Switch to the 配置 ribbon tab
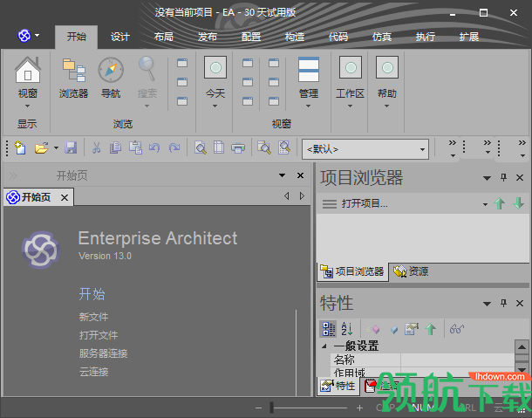The height and width of the screenshot is (418, 532). tap(251, 37)
